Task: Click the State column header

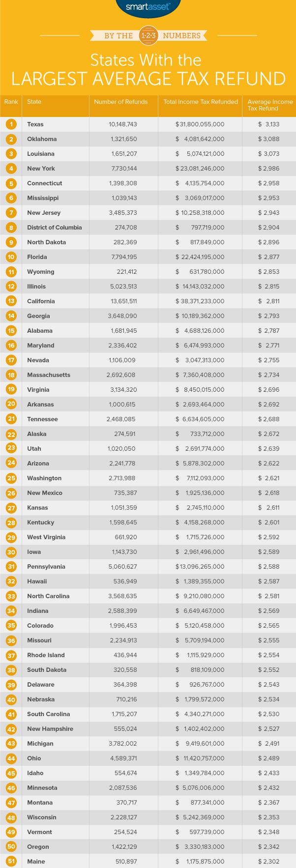Action: click(x=34, y=102)
